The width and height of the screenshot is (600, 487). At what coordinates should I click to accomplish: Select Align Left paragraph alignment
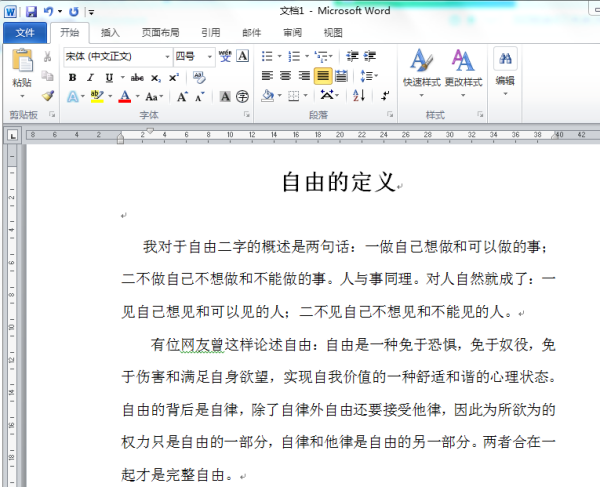267,76
